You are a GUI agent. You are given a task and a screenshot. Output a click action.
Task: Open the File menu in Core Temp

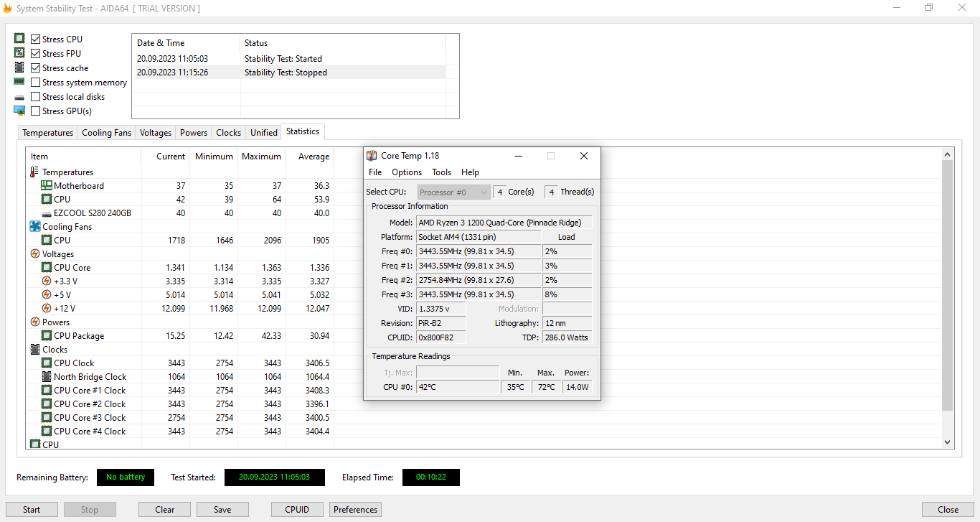click(x=375, y=172)
